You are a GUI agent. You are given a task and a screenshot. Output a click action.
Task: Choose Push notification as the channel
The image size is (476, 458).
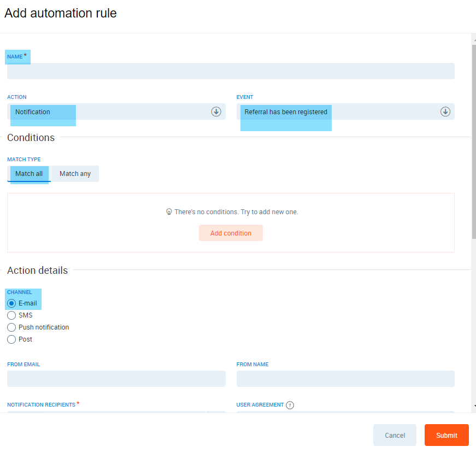click(x=11, y=327)
